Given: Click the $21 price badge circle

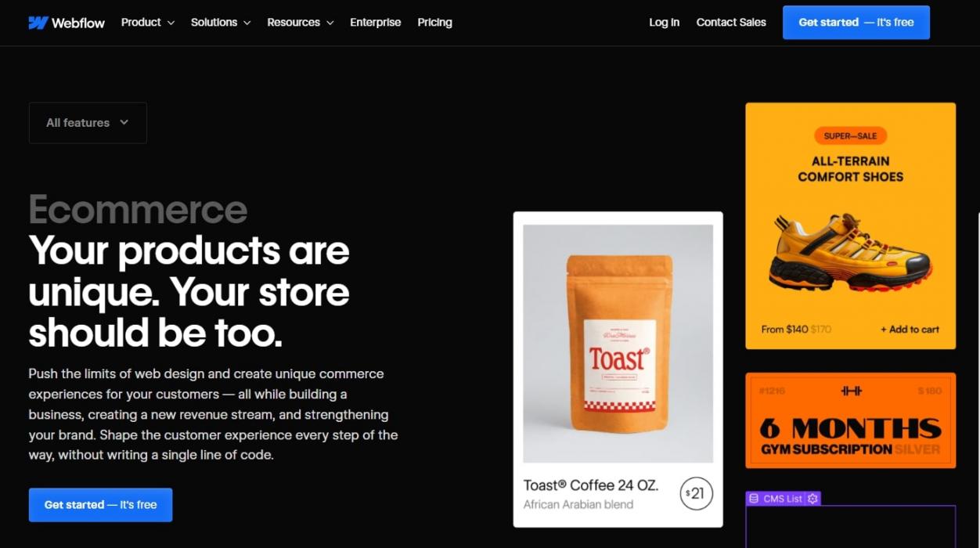Looking at the screenshot, I should (696, 493).
